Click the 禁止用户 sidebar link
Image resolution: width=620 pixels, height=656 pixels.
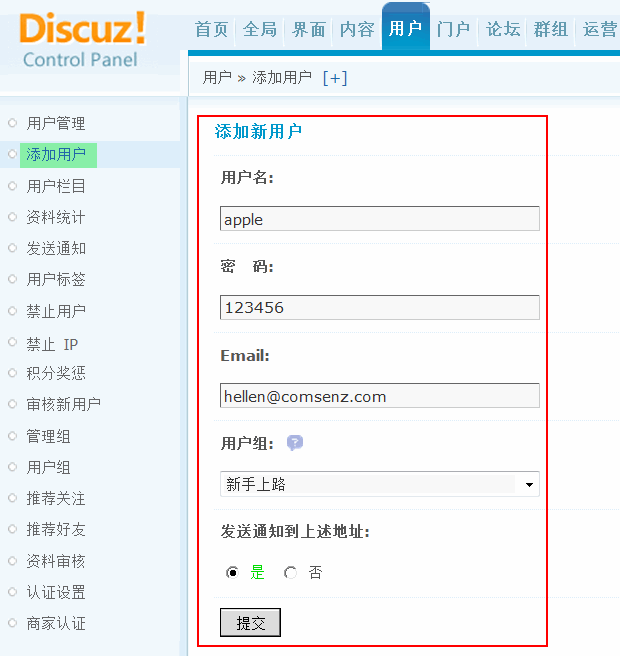[56, 311]
